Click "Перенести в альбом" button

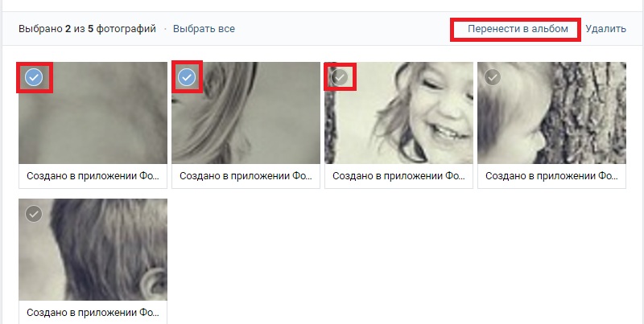(518, 29)
